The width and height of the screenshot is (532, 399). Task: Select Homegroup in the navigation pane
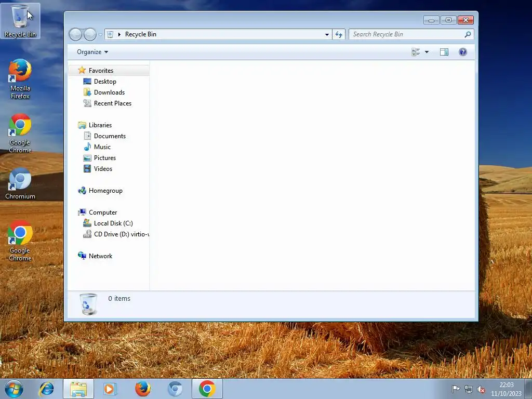(x=105, y=190)
